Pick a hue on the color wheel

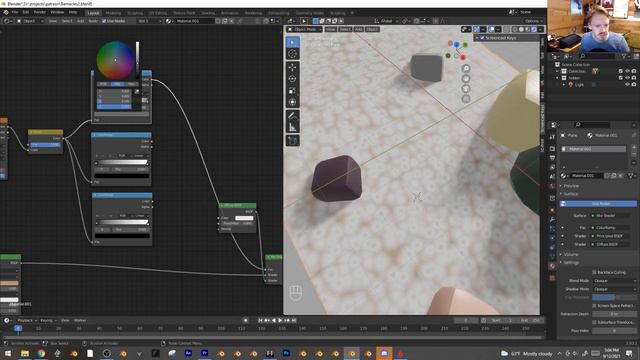click(115, 60)
